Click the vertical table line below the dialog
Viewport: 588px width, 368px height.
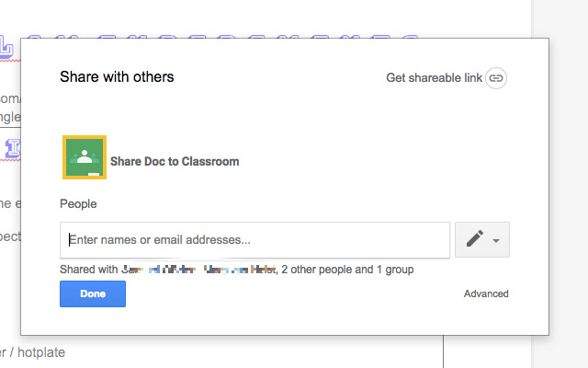coord(444,351)
